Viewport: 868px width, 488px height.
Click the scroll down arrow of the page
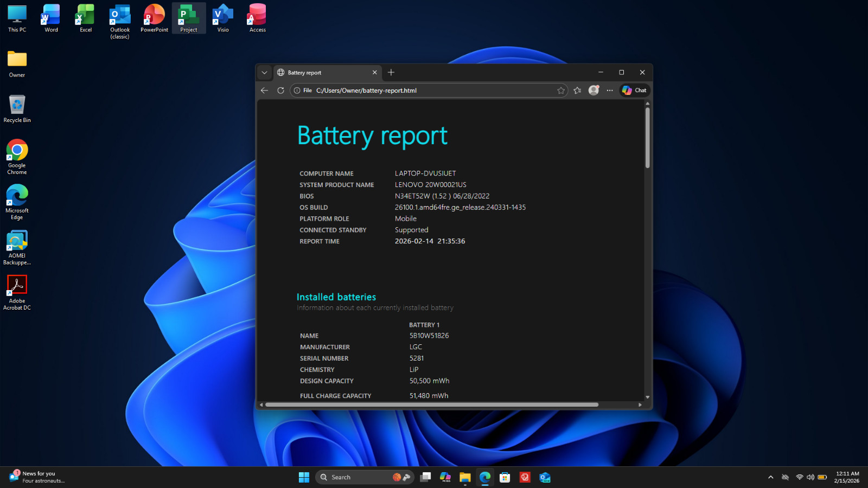[647, 397]
